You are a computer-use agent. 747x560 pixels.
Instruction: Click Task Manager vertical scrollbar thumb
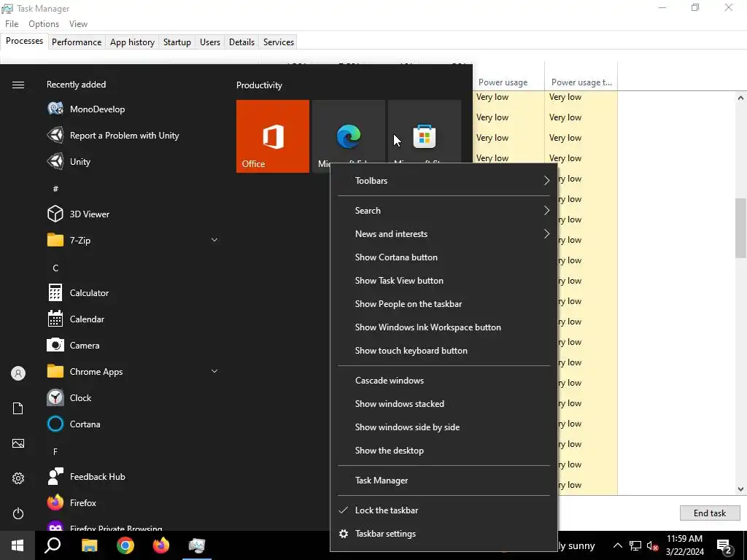(x=740, y=228)
